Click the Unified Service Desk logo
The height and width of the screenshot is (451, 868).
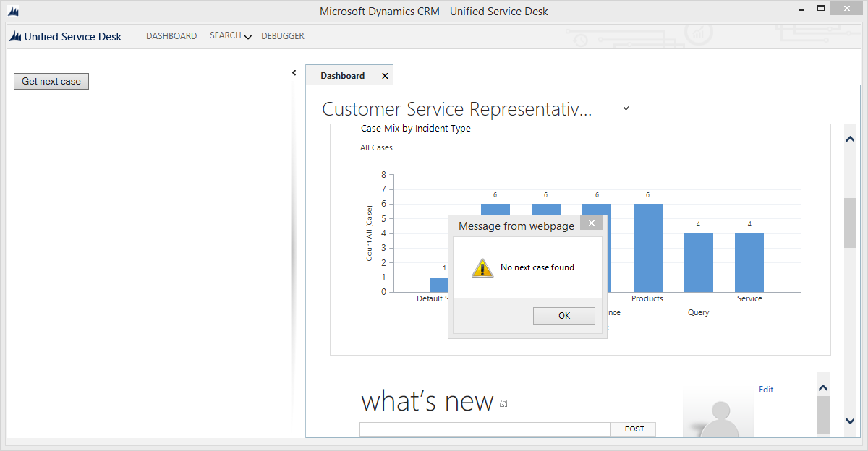[66, 36]
